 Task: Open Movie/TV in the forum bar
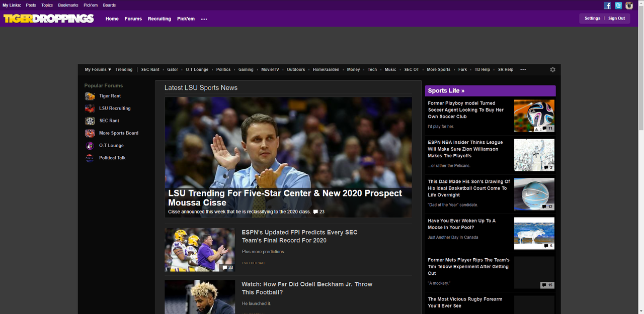[270, 70]
